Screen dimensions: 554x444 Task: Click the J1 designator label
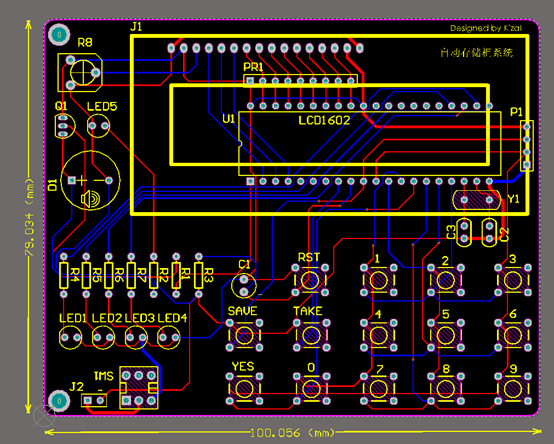(x=136, y=26)
